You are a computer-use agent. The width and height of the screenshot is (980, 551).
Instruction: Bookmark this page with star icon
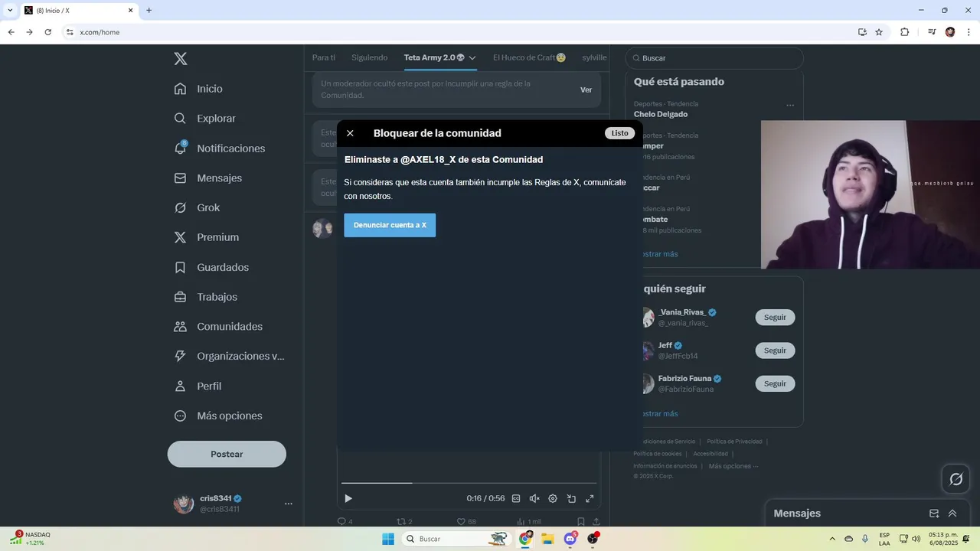pyautogui.click(x=879, y=32)
